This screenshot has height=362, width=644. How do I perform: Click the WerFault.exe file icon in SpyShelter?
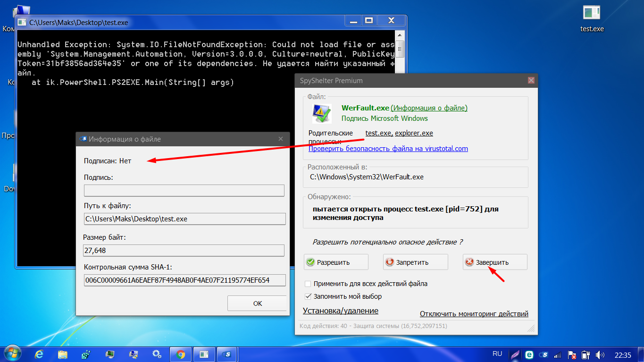322,114
